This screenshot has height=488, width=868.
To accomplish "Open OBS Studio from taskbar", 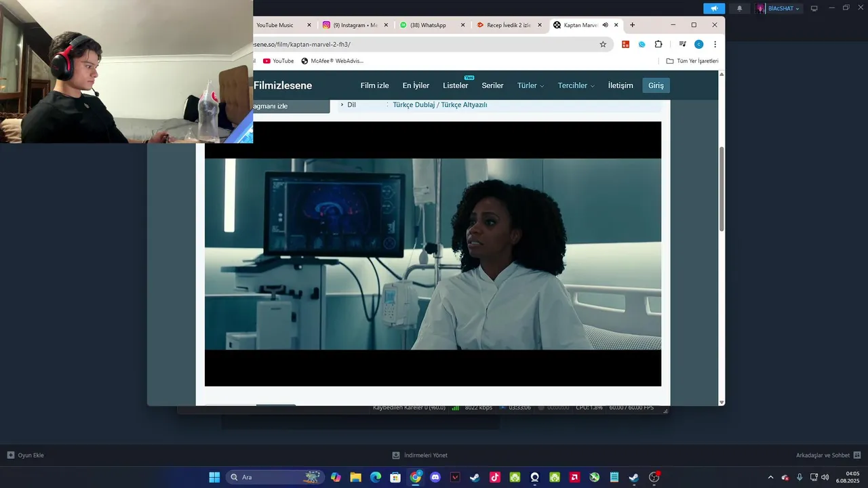I will 654,477.
